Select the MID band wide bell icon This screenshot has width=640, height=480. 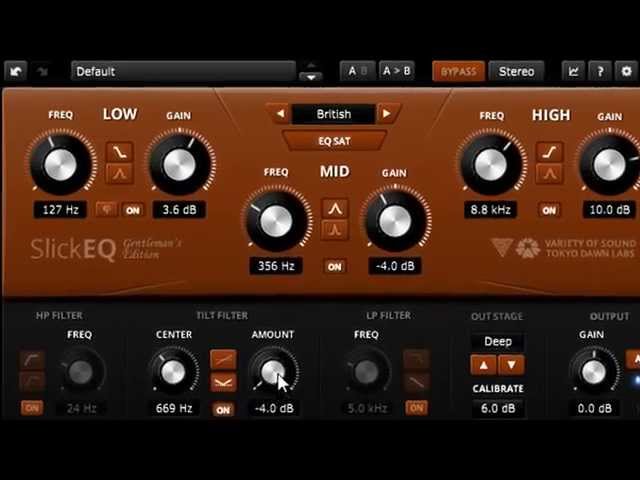tap(335, 209)
